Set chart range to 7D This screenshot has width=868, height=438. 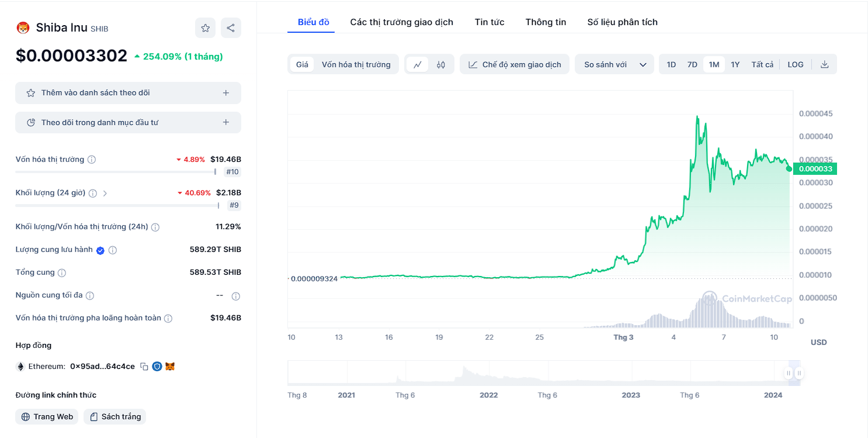pyautogui.click(x=692, y=64)
